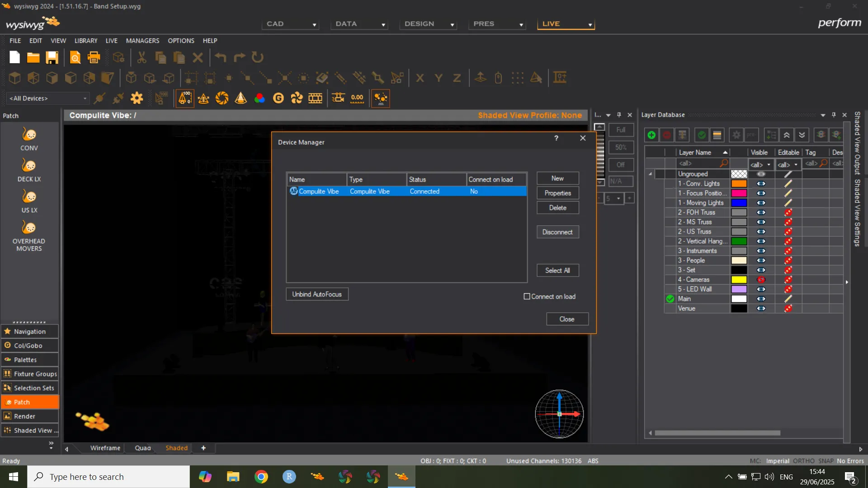868x488 pixels.
Task: Toggle visibility of 4 - Cameras layer
Action: click(761, 280)
